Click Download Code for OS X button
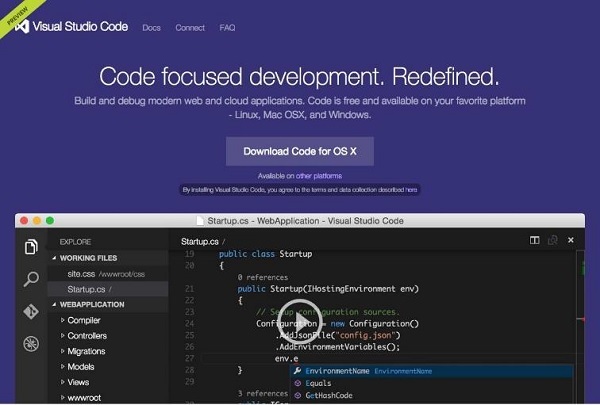The width and height of the screenshot is (600, 405). (299, 151)
